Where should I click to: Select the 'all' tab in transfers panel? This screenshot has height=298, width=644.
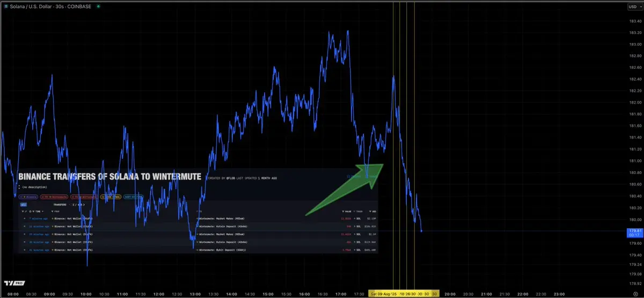[x=23, y=205]
